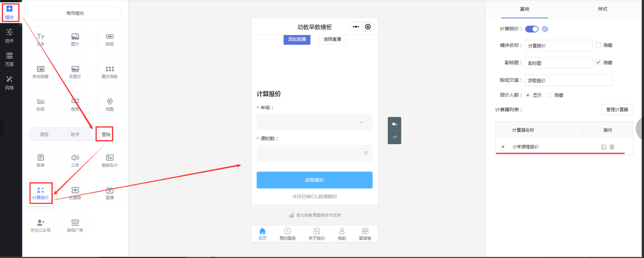Viewport: 644px width, 258px height.
Task: Add the 魔方导航 navigation module
Action: click(109, 72)
